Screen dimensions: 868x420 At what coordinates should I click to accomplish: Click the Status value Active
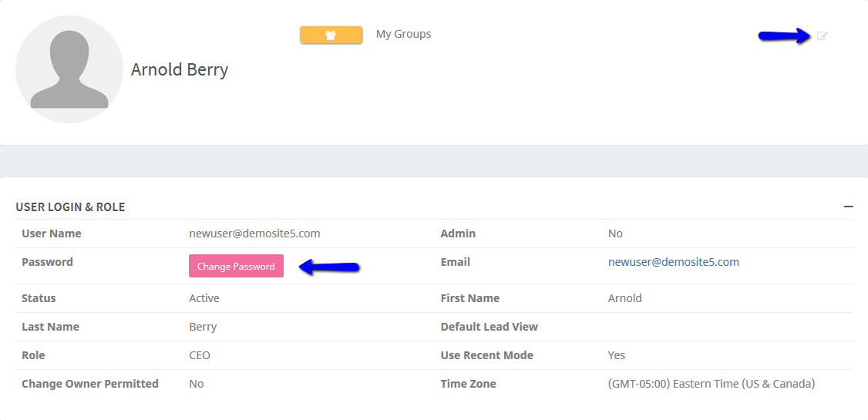click(204, 298)
